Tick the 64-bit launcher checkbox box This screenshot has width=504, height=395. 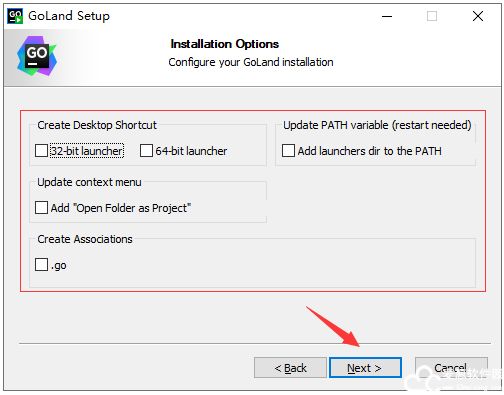(146, 151)
